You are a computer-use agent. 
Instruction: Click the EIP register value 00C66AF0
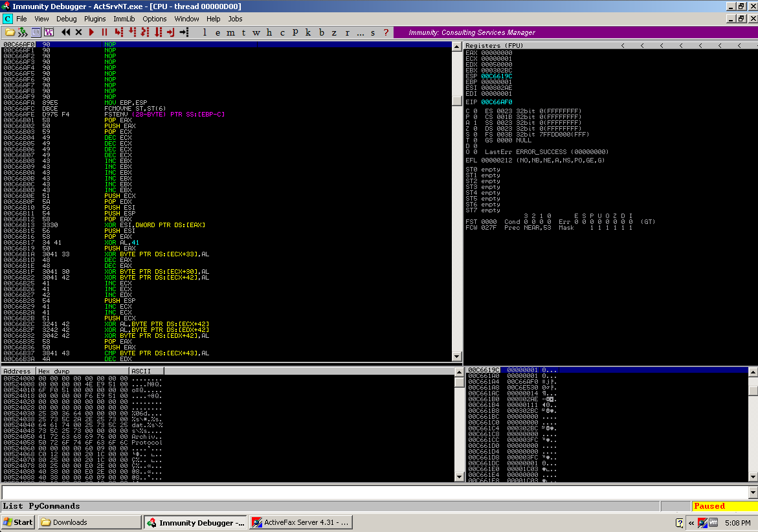click(496, 102)
